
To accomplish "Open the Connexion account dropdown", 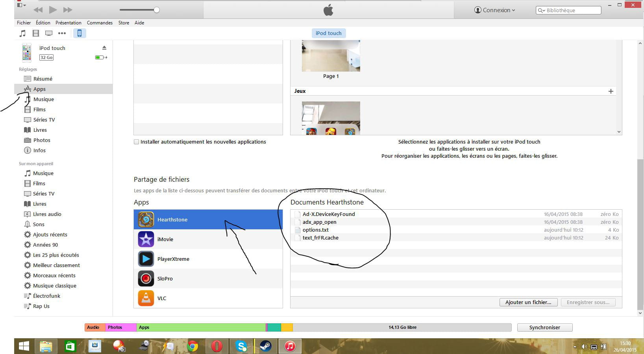I will pos(495,10).
